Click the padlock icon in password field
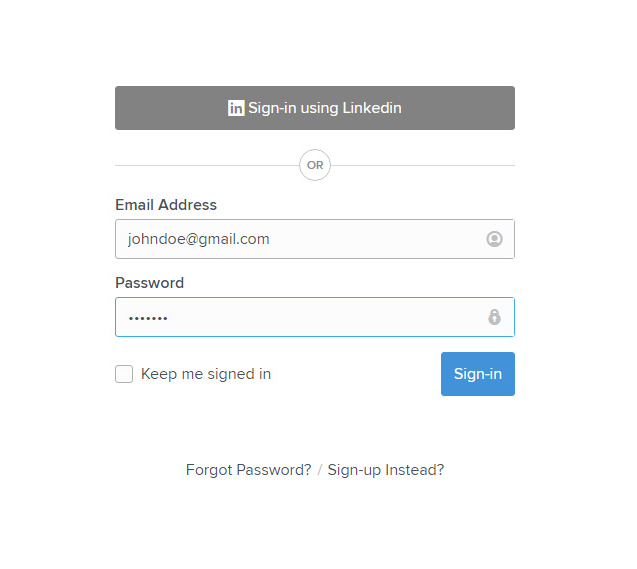 tap(494, 317)
